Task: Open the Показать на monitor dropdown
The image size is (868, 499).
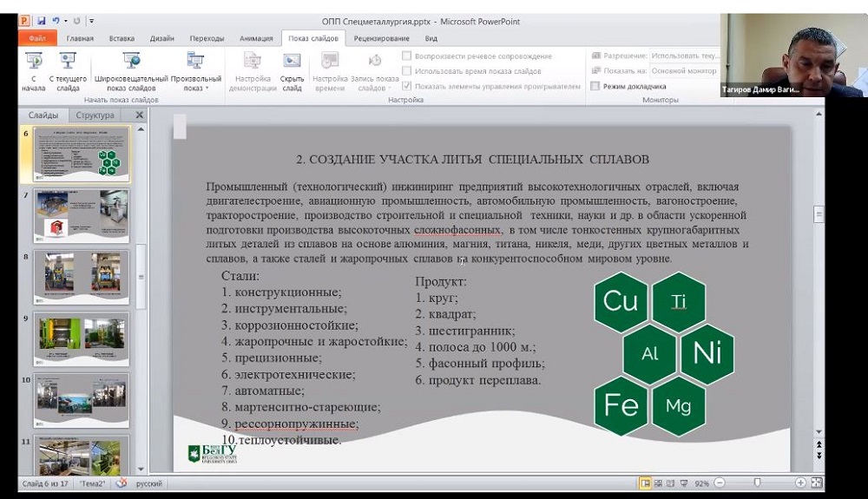Action: coord(684,71)
